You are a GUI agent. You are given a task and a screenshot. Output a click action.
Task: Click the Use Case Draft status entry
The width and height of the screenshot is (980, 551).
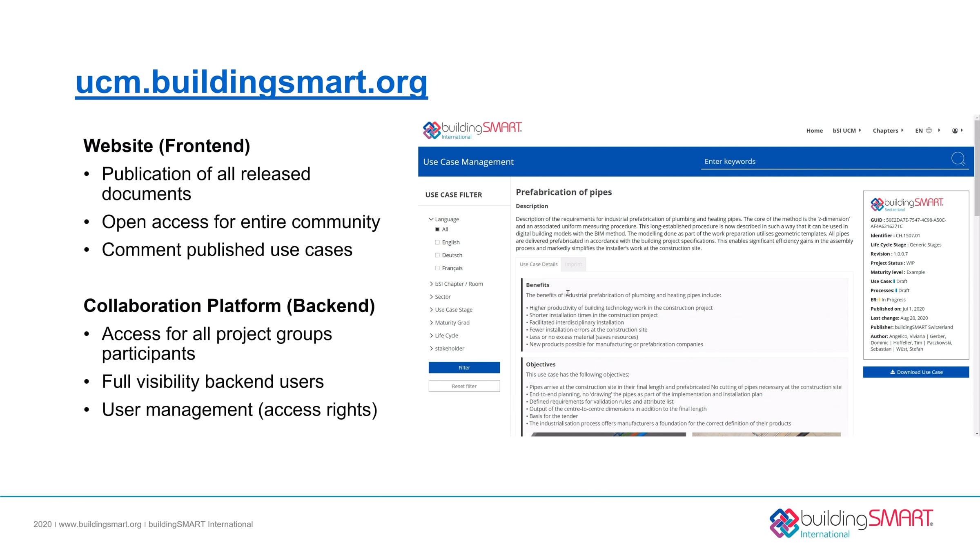point(889,282)
